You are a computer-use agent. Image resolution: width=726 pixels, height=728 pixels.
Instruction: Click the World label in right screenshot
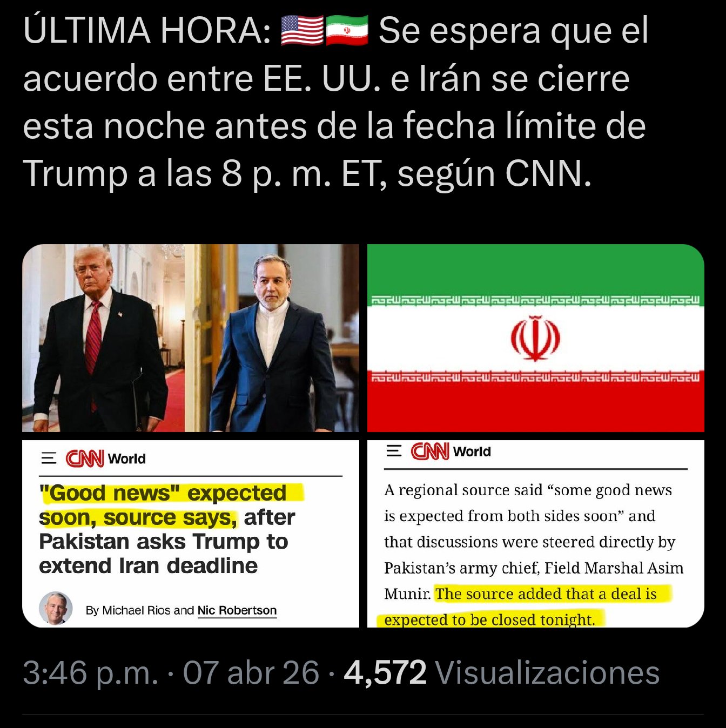point(472,451)
